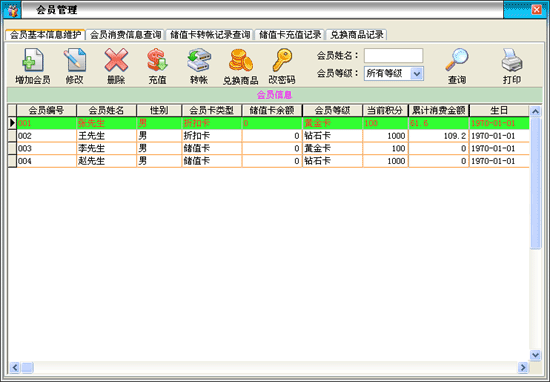Click the vertical scrollbar thumb
Image resolution: width=550 pixels, height=382 pixels.
(535, 183)
